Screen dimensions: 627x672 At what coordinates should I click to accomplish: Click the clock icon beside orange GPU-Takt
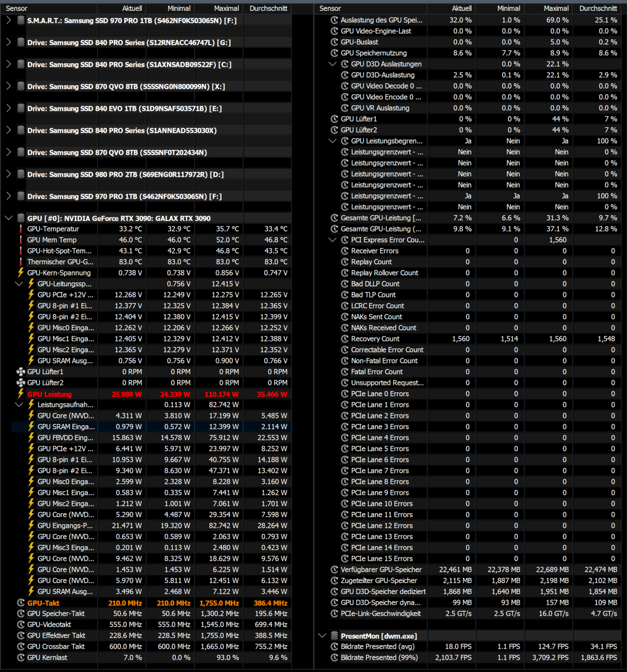(x=21, y=603)
